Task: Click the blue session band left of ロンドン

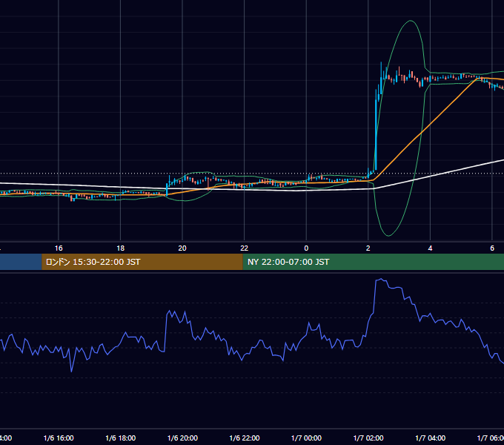Action: (21, 262)
